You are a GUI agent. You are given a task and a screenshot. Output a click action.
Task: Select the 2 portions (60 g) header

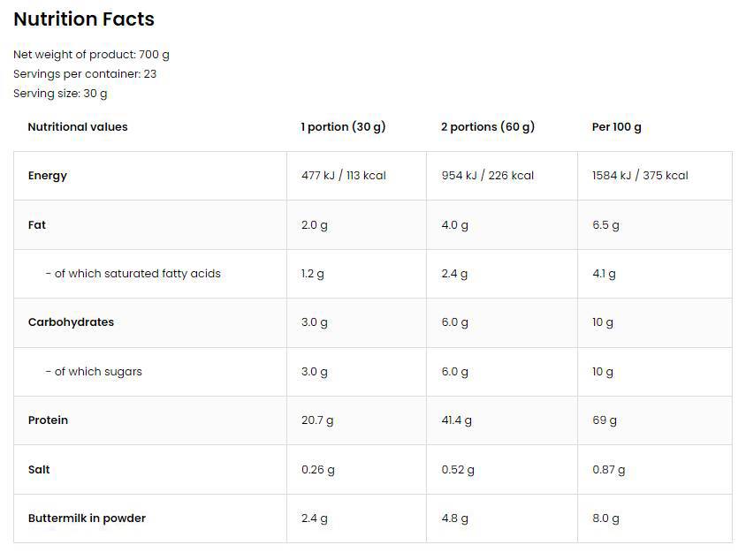[487, 127]
